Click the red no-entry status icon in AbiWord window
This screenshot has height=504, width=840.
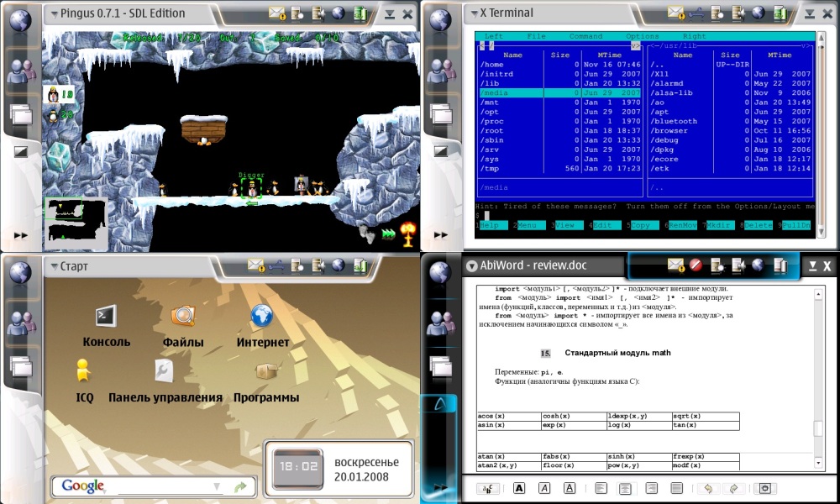point(696,265)
